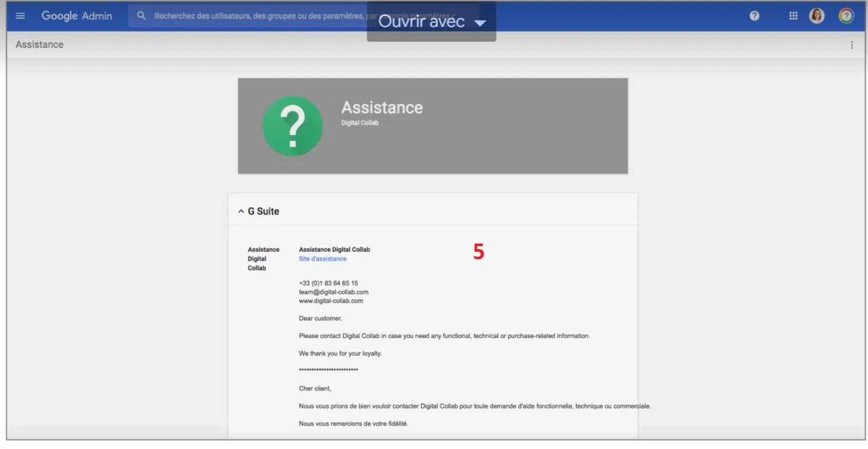The width and height of the screenshot is (868, 449).
Task: Click the user profile avatar photo
Action: coord(816,16)
